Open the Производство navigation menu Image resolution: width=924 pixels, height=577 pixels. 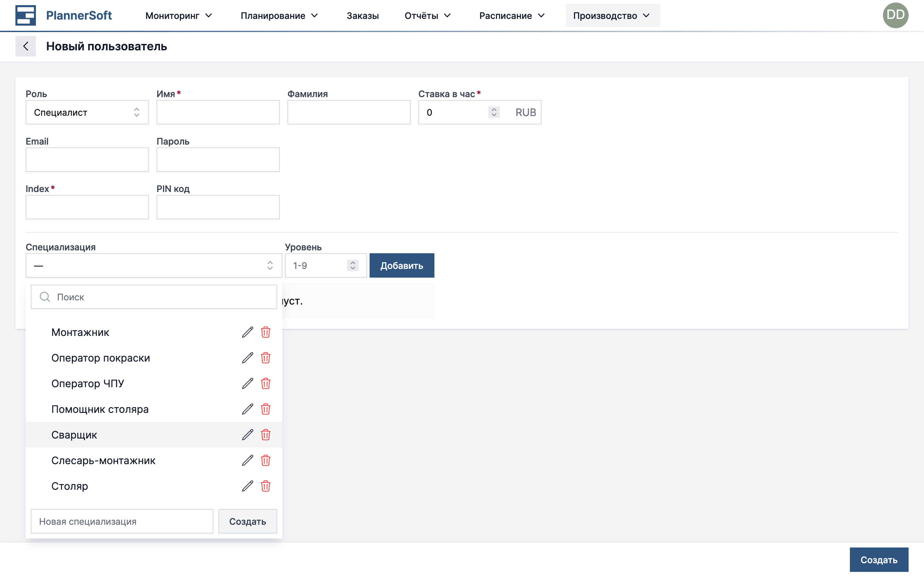[612, 16]
